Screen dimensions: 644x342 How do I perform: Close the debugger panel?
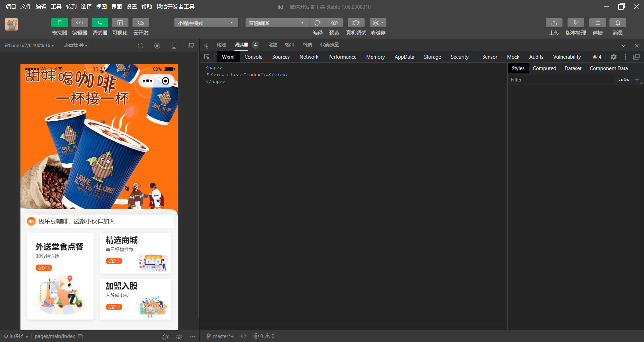pos(637,46)
